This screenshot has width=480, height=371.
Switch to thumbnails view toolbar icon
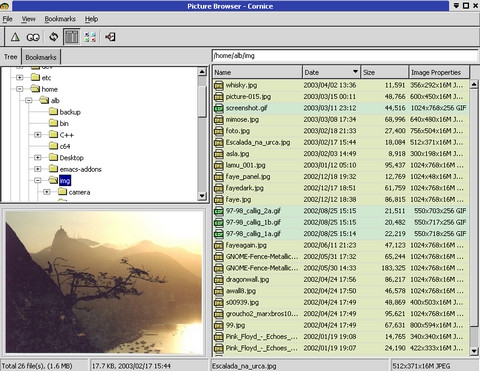pos(90,37)
